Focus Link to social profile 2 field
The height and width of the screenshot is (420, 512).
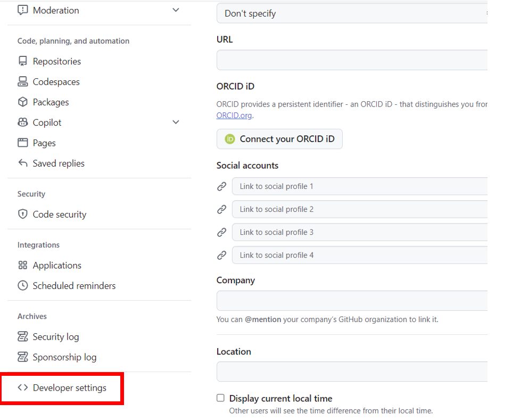point(360,209)
